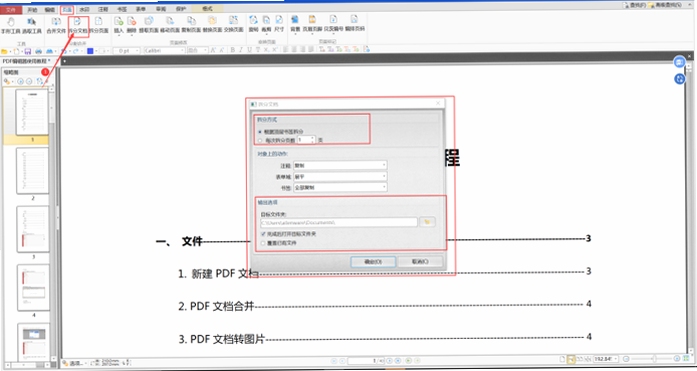Click the Bold formatting button
The width and height of the screenshot is (697, 371).
232,50
